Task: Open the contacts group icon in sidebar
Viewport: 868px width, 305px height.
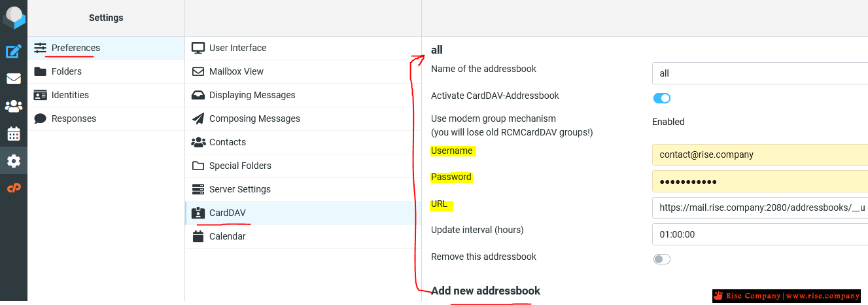Action: pyautogui.click(x=14, y=106)
